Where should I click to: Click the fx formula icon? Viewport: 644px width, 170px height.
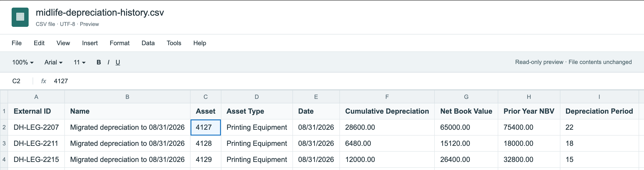tap(44, 81)
